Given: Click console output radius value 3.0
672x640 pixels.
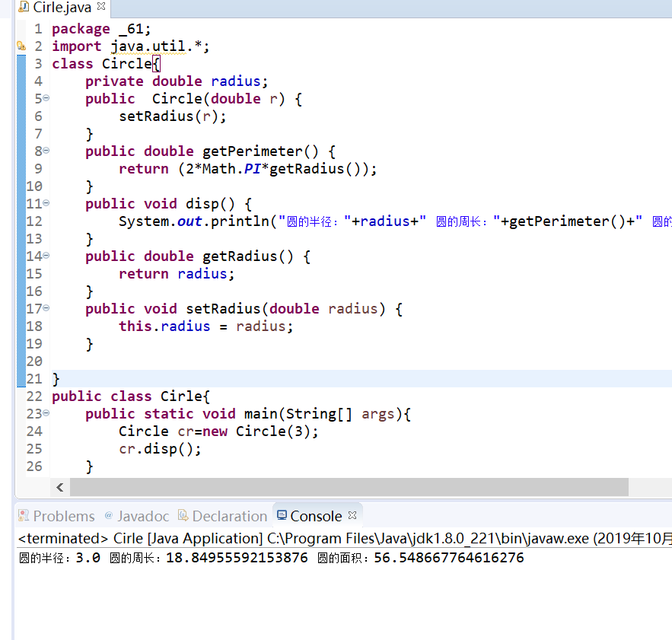Looking at the screenshot, I should pos(88,558).
